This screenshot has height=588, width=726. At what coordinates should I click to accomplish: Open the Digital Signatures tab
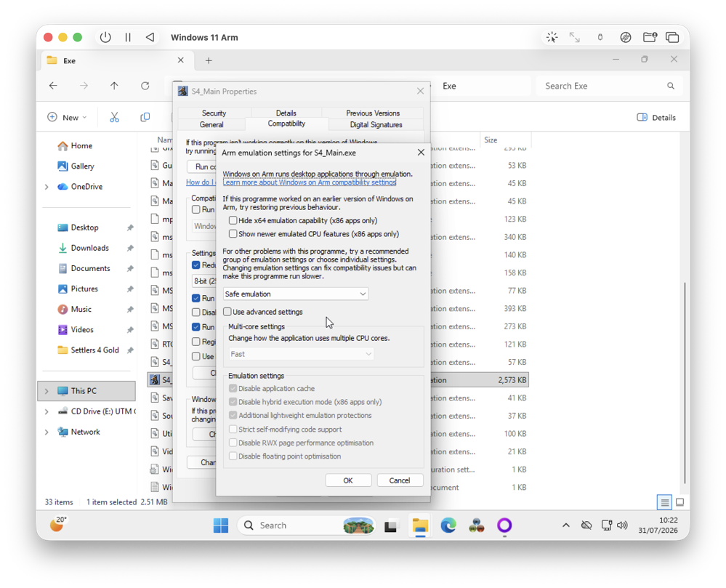(376, 124)
